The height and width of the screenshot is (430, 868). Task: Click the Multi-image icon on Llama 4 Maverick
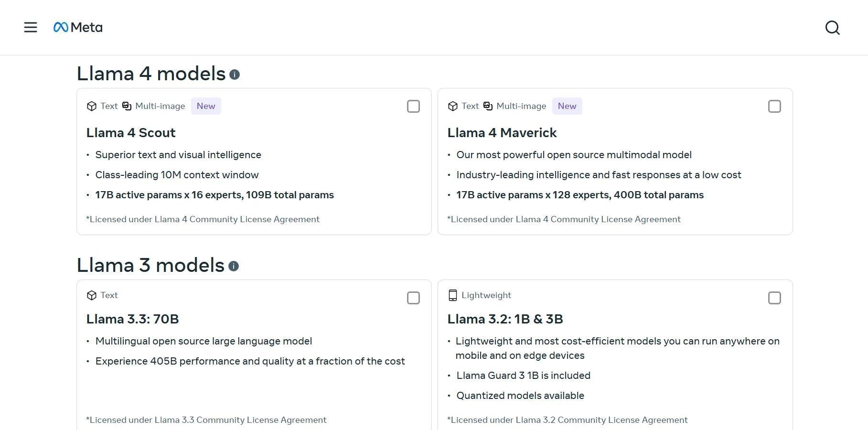[x=488, y=106]
